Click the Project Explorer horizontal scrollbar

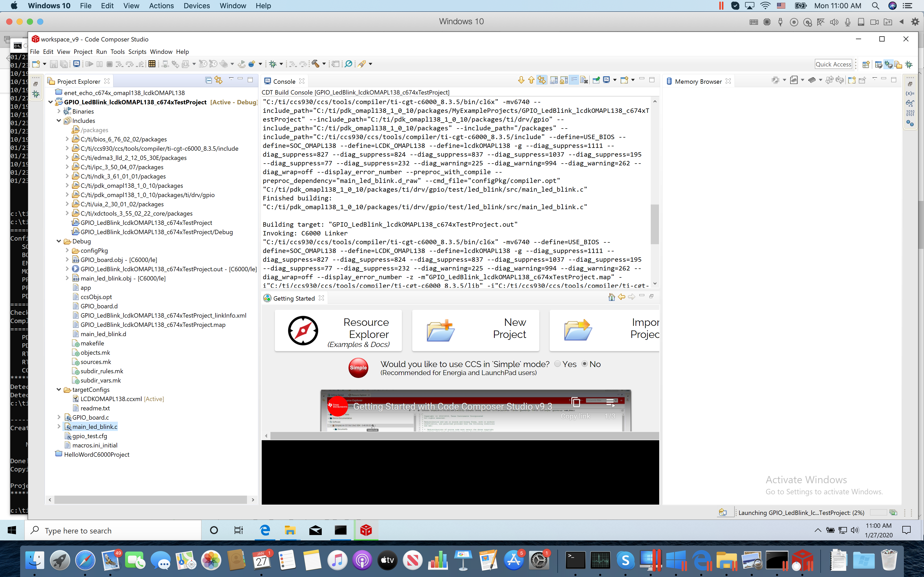151,499
